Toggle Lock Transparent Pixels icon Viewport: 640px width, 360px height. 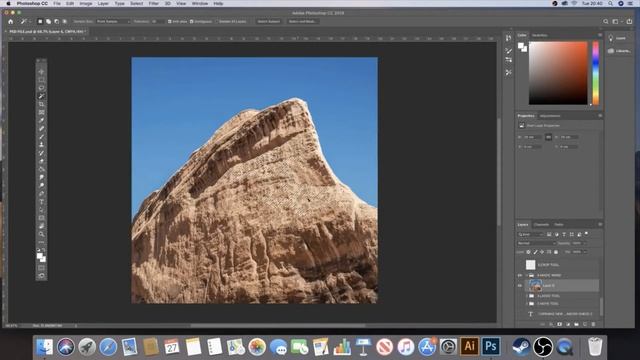(529, 252)
